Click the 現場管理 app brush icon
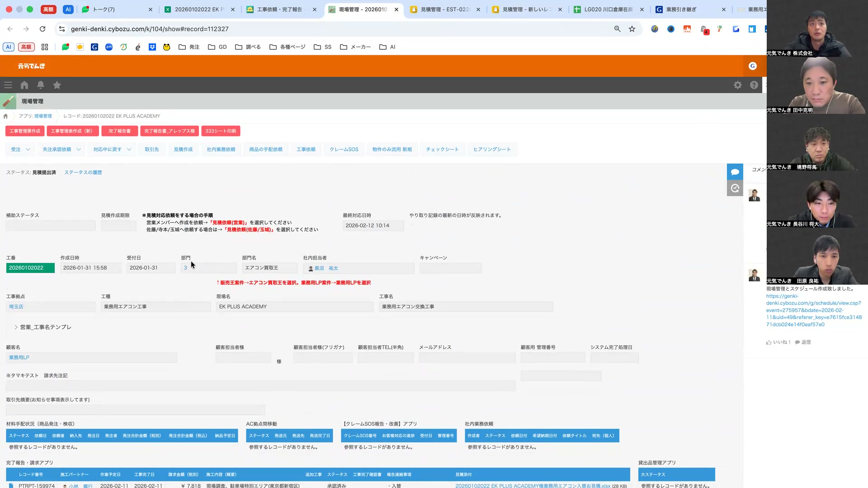 point(8,102)
